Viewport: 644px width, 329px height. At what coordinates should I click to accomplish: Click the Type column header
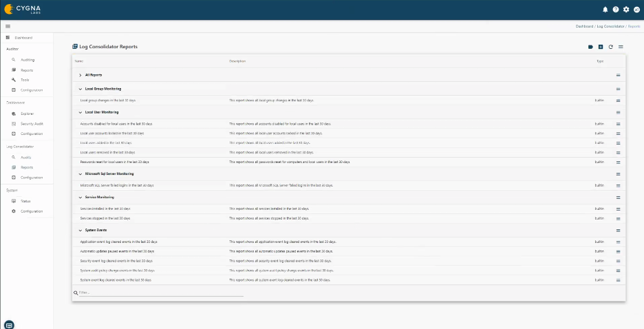point(600,61)
